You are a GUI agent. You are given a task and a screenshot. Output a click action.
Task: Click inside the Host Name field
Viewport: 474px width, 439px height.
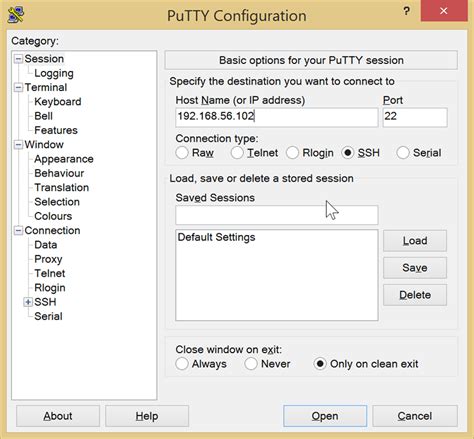pos(277,117)
